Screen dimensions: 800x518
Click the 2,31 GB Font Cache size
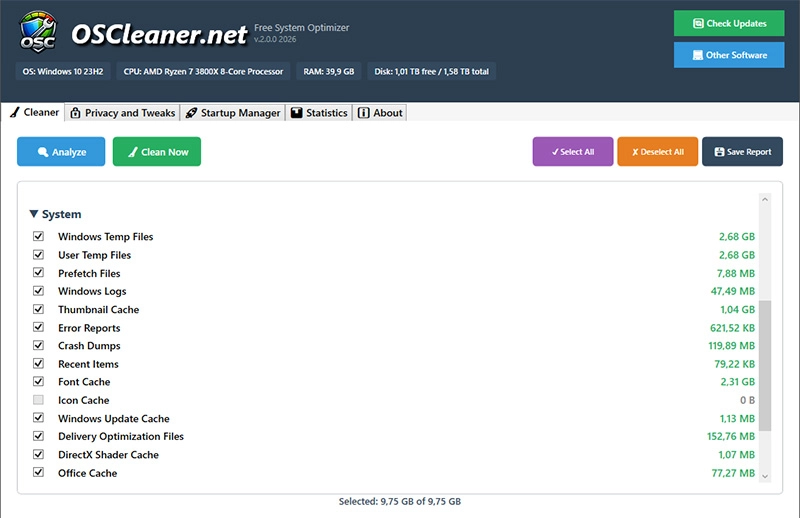point(737,382)
